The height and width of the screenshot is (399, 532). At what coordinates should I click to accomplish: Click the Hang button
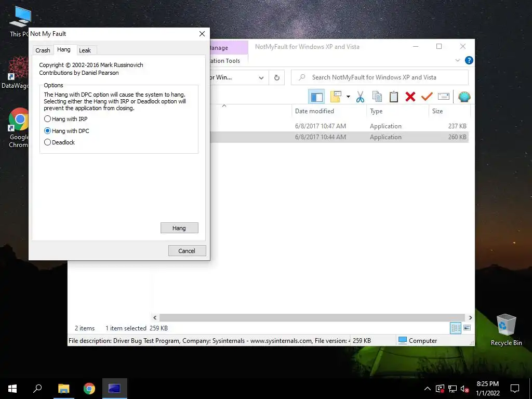pos(179,228)
